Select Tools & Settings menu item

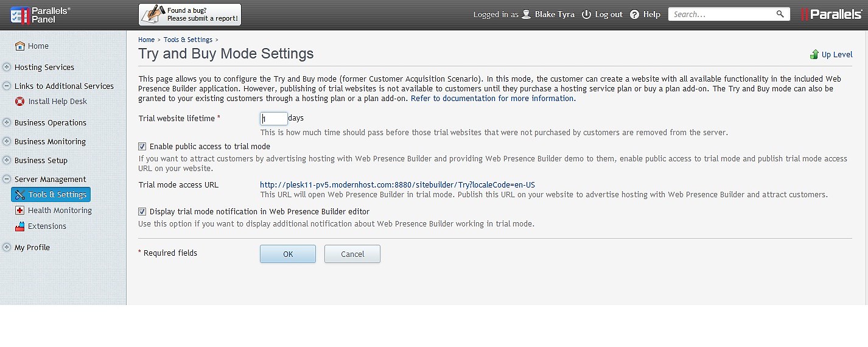coord(51,195)
